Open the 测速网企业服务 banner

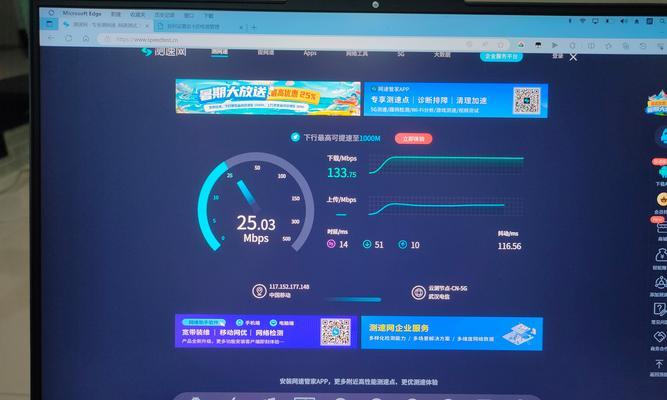click(x=452, y=334)
